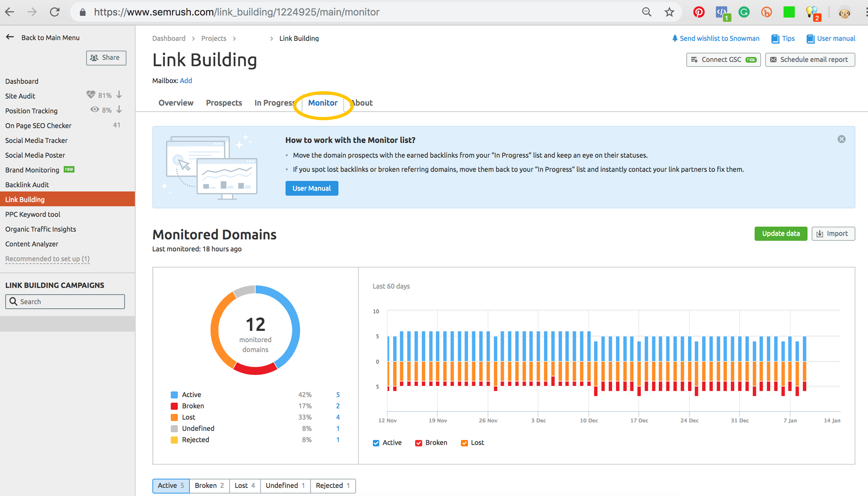
Task: Click the Projects breadcrumb link
Action: (x=214, y=38)
